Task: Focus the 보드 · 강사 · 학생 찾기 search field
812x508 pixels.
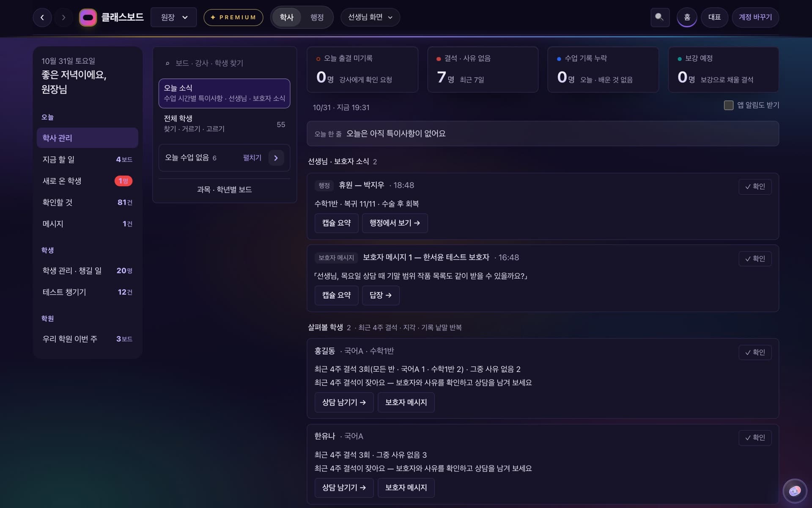Action: 225,63
